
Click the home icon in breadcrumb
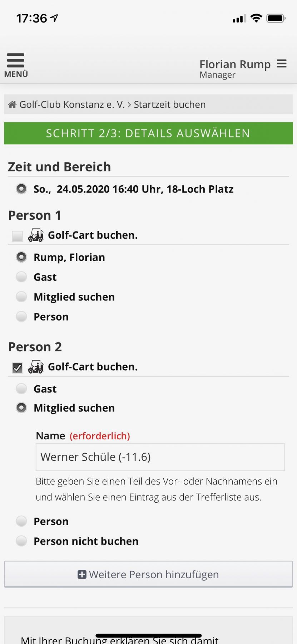coord(12,104)
